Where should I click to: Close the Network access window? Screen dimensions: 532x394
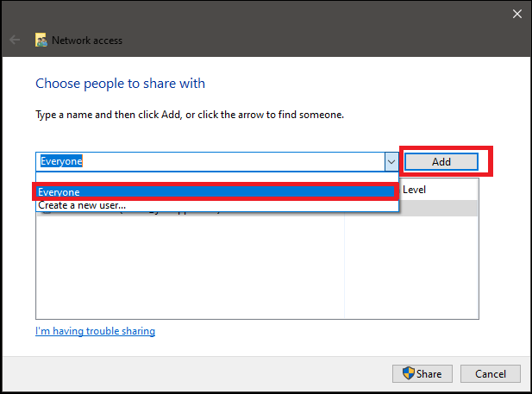coord(516,14)
